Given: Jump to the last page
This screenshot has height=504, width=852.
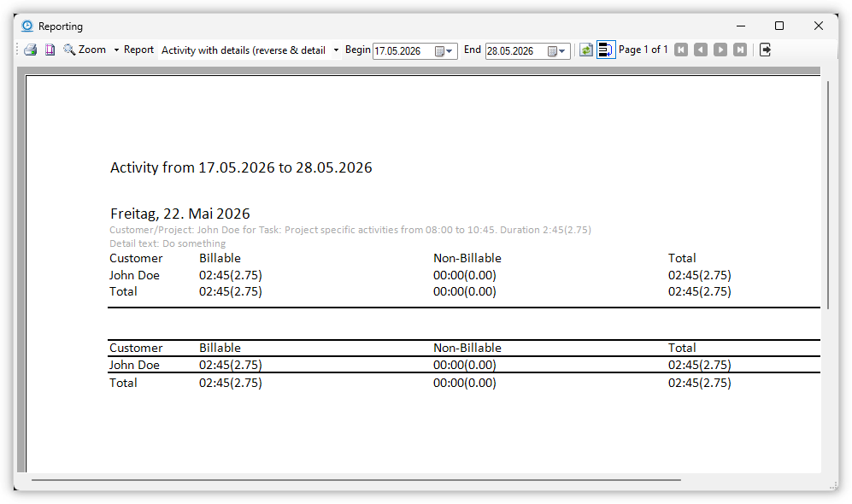Looking at the screenshot, I should coord(740,50).
